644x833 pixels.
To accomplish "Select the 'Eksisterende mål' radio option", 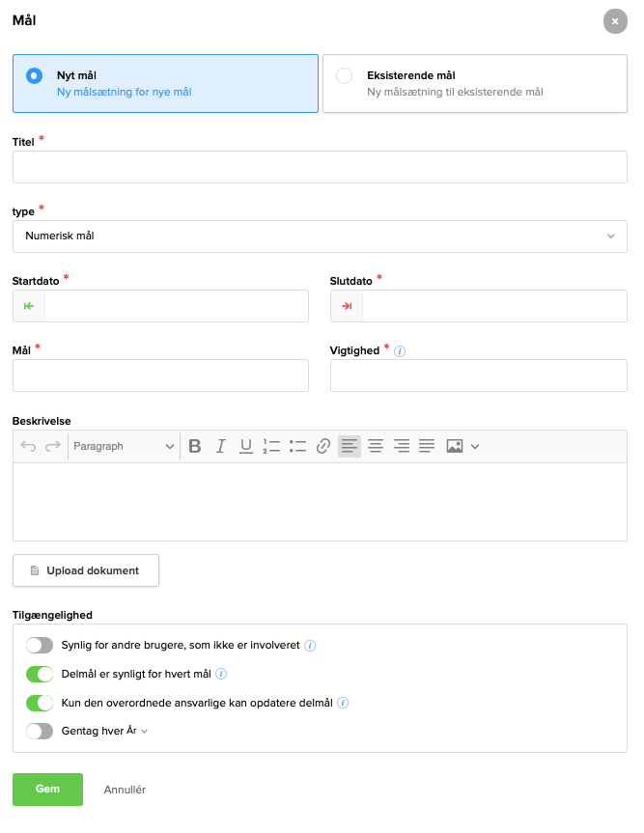I will click(x=345, y=75).
